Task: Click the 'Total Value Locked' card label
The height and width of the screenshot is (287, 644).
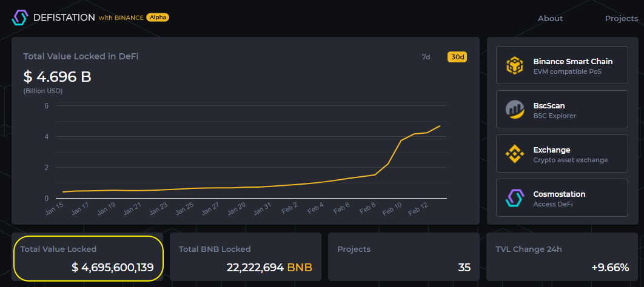Action: [x=58, y=249]
